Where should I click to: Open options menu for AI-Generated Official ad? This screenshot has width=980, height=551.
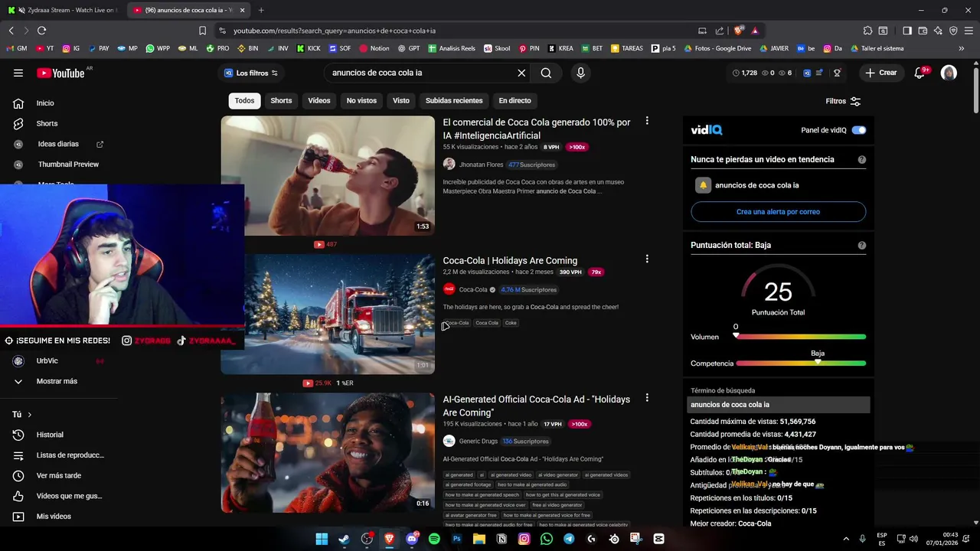pyautogui.click(x=647, y=398)
